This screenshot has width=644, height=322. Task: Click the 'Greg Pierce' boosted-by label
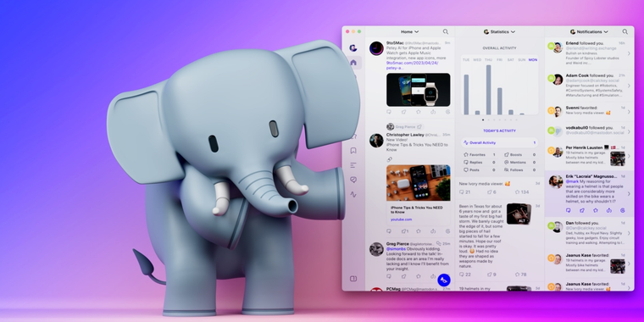click(x=405, y=127)
